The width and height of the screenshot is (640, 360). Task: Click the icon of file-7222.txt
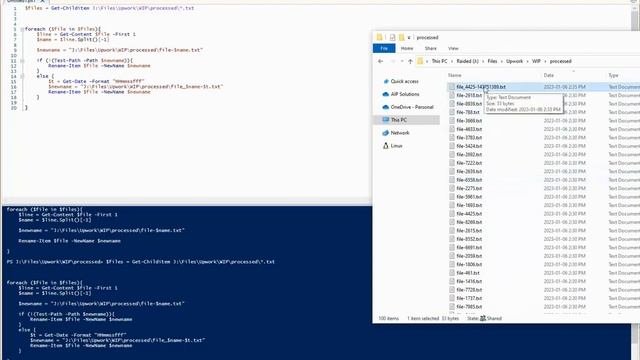coord(452,163)
